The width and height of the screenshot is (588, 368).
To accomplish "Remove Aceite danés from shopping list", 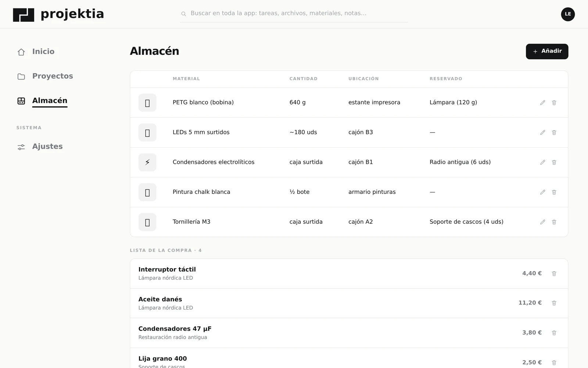I will [554, 303].
